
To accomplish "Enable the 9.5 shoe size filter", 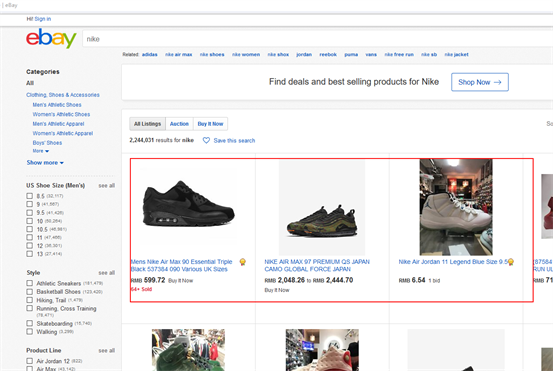I will pyautogui.click(x=30, y=213).
